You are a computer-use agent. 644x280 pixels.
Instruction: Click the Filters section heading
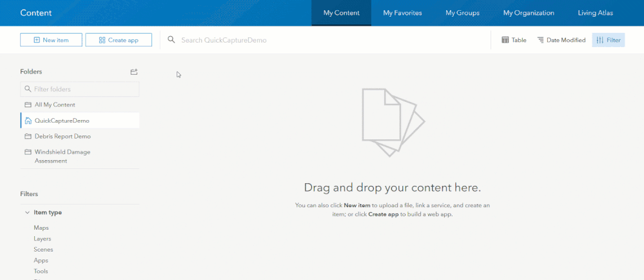pyautogui.click(x=29, y=194)
